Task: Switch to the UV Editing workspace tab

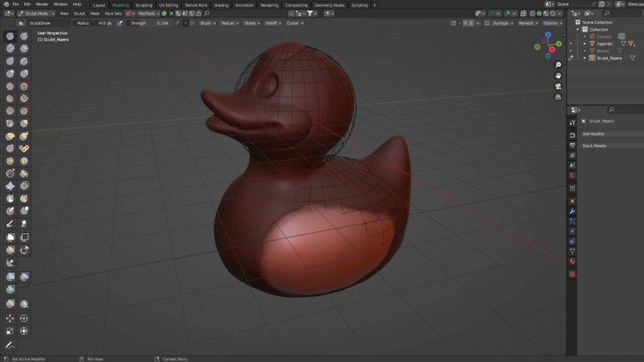Action: (x=169, y=5)
